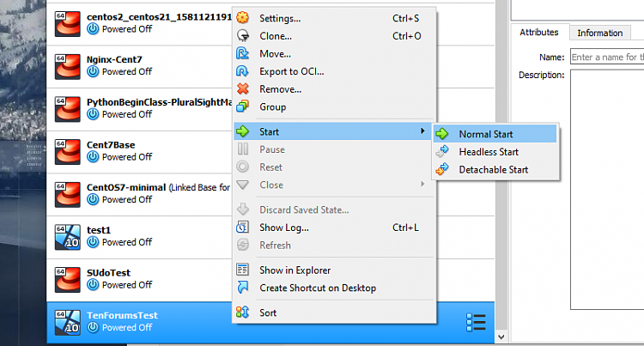644x346 pixels.
Task: Select the PythonBeginClass-PluralSightMa machine name
Action: pyautogui.click(x=159, y=102)
